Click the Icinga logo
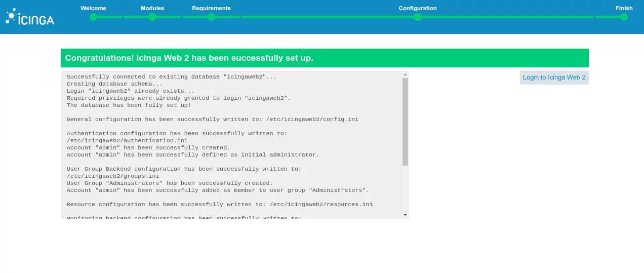The height and width of the screenshot is (273, 644). pyautogui.click(x=29, y=17)
